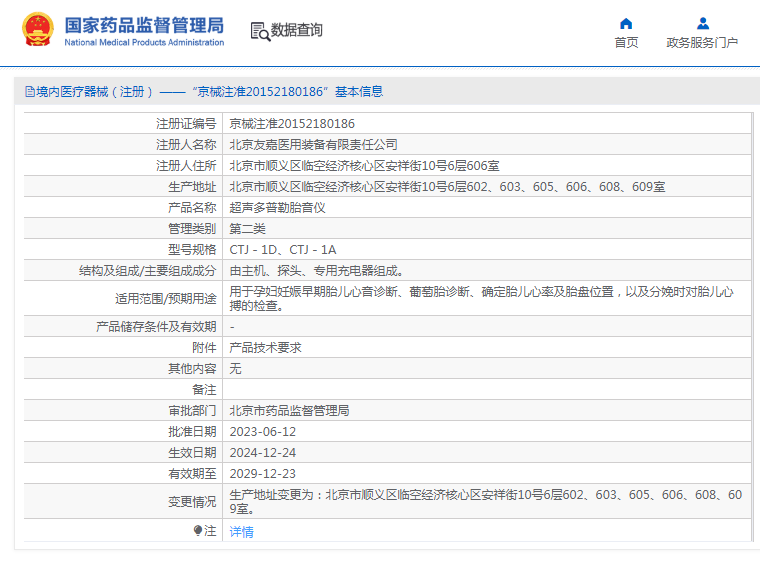Click National Medical Products Administration subtitle
Viewport: 760px width, 562px height.
pos(144,43)
